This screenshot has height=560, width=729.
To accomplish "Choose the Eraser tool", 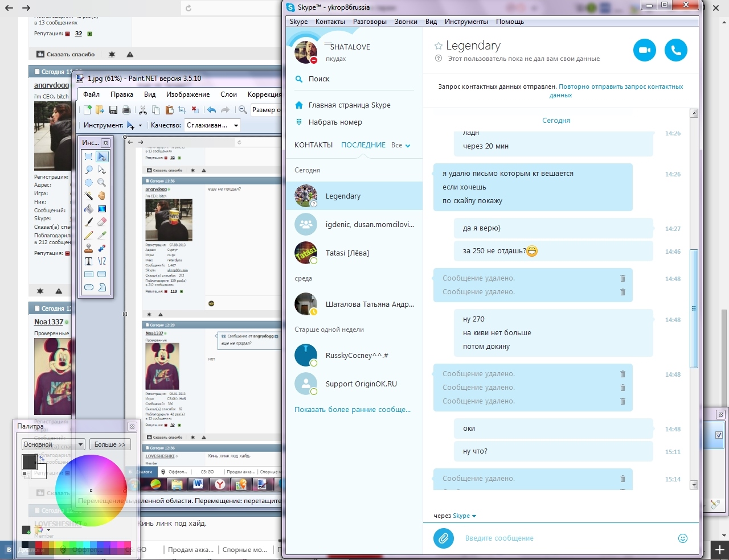I will 102,222.
